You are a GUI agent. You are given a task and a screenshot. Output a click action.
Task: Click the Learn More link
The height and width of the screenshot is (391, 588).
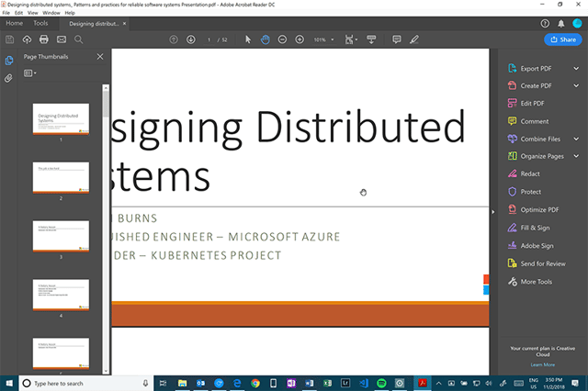543,364
